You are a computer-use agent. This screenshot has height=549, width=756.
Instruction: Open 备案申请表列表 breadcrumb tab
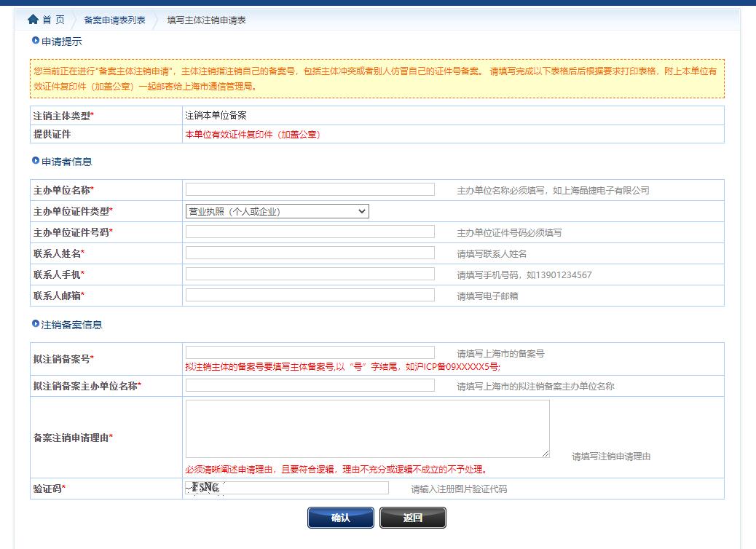point(114,20)
